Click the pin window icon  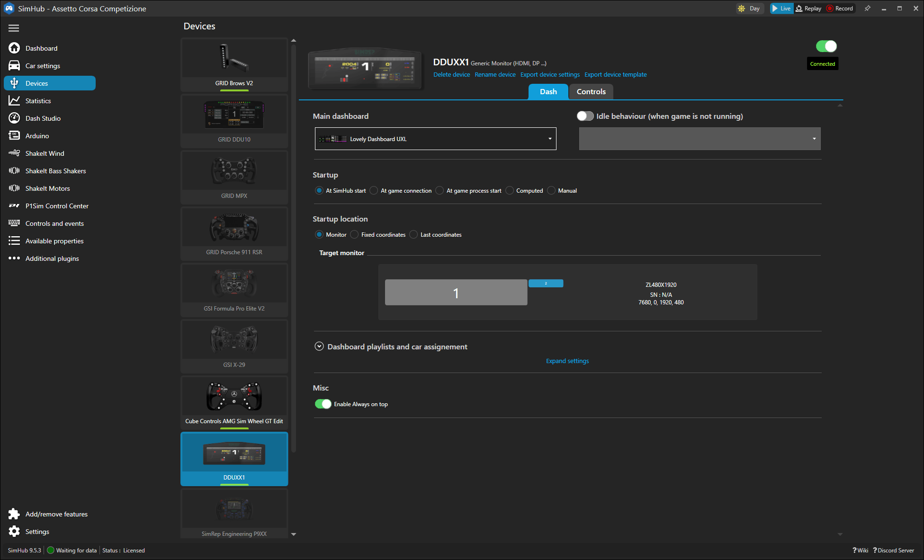click(867, 9)
